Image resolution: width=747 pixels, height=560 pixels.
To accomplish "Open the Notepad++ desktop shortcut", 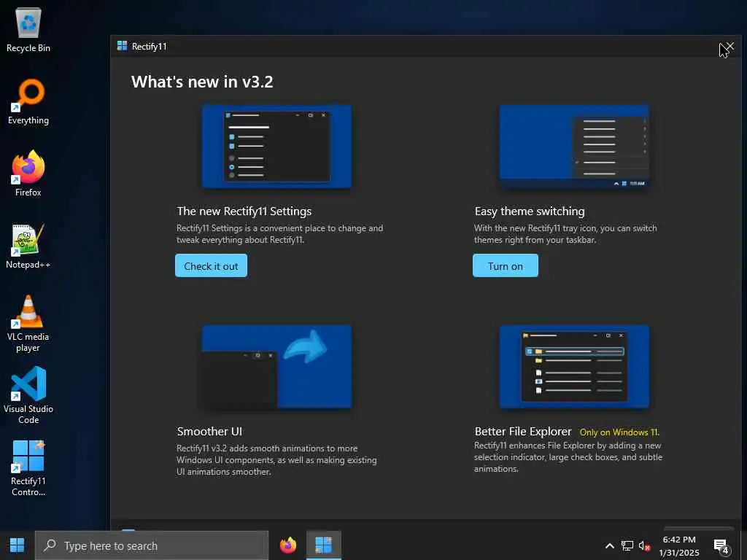I will coord(28,246).
